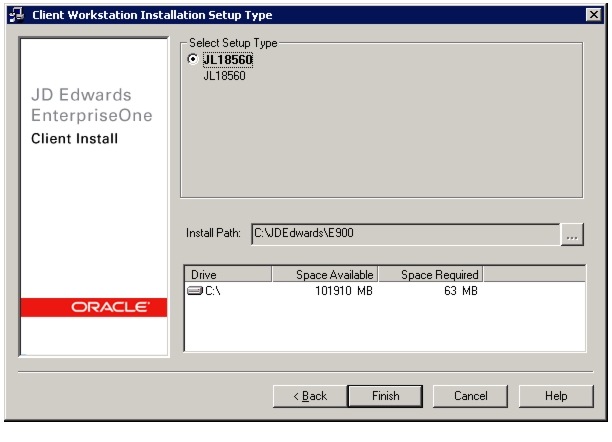612x442 pixels.
Task: Go back with the Back button
Action: point(310,396)
